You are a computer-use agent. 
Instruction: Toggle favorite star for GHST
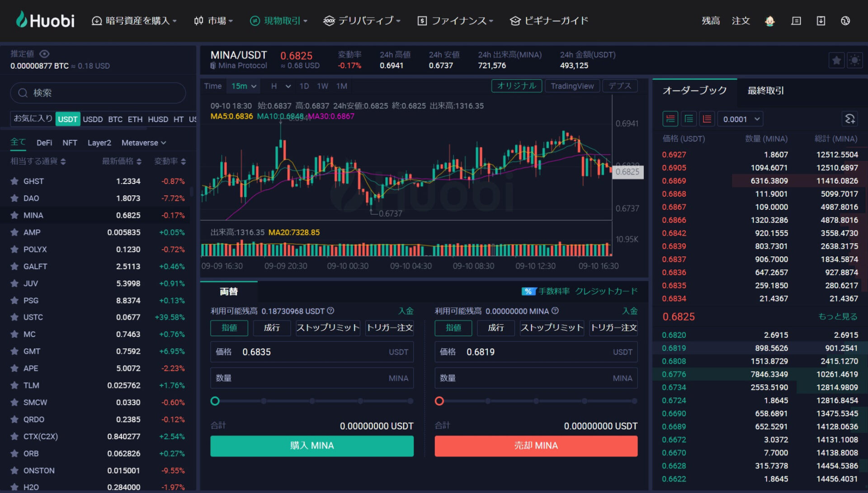point(14,181)
